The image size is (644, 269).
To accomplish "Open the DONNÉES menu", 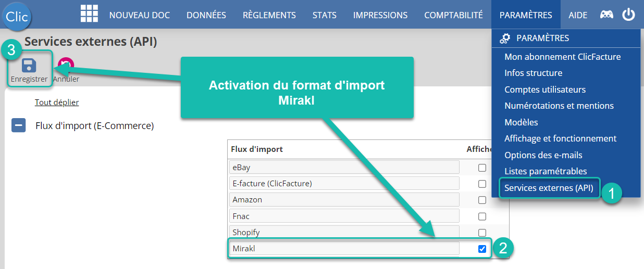I will tap(206, 15).
